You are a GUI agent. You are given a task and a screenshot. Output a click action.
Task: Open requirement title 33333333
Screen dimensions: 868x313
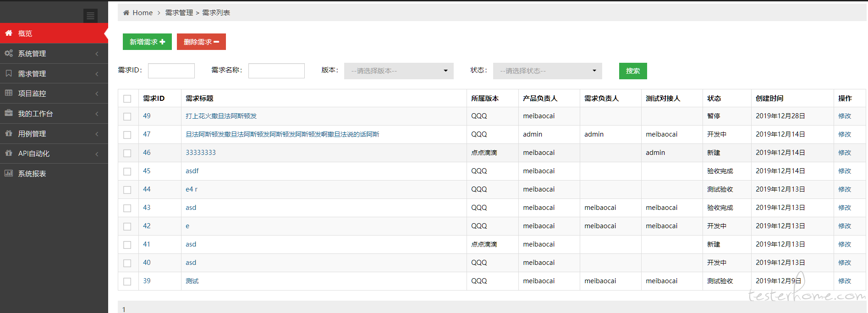(201, 153)
